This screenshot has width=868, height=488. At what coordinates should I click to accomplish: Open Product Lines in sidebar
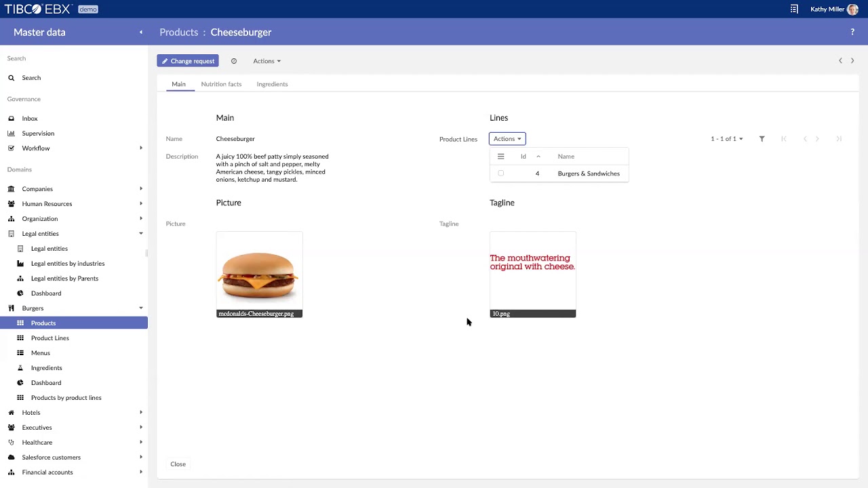pyautogui.click(x=50, y=338)
